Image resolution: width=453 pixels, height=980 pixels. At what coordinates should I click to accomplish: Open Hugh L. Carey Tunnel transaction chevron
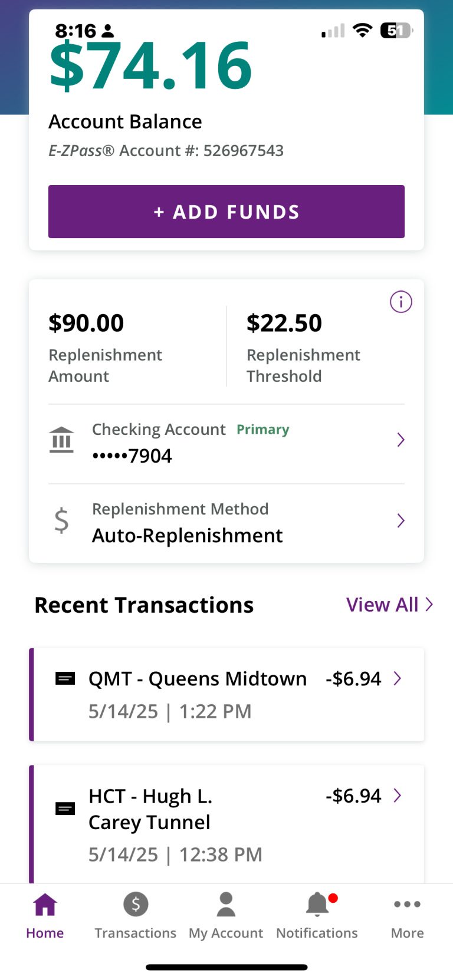coord(398,796)
